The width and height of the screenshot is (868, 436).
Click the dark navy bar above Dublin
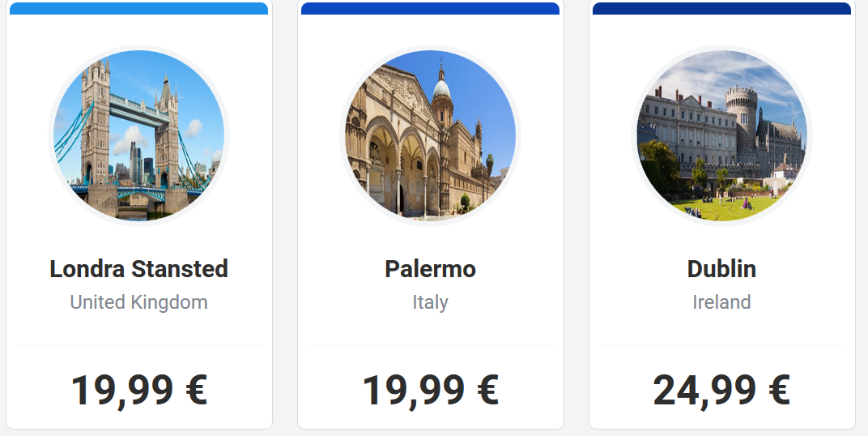pos(722,8)
